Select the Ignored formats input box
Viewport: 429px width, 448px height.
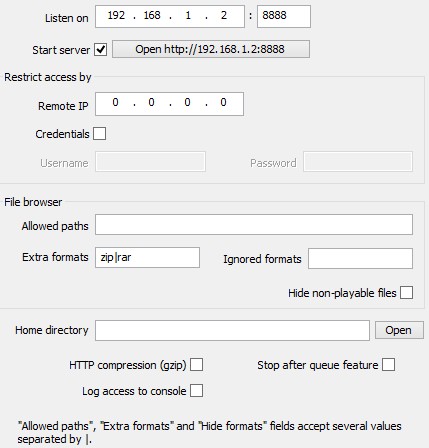[x=360, y=258]
